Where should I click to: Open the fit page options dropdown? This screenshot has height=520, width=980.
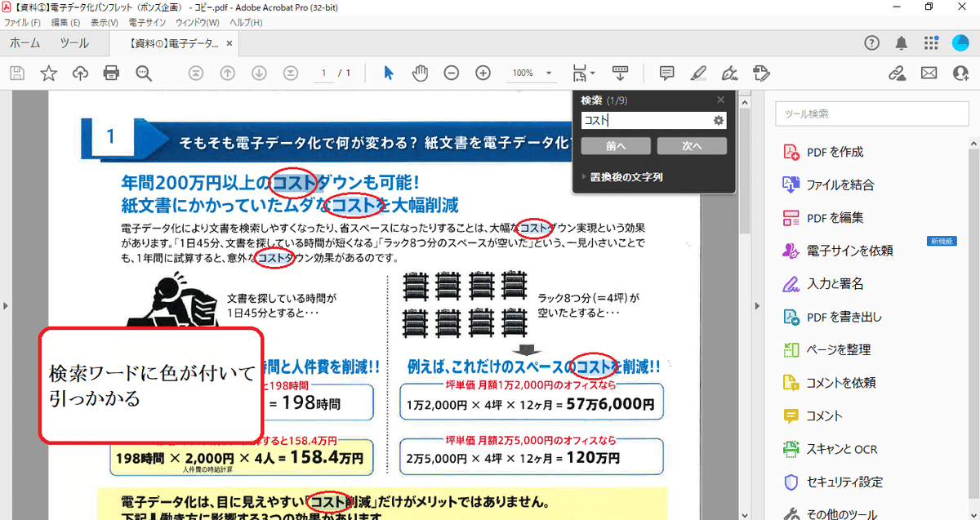(x=583, y=73)
